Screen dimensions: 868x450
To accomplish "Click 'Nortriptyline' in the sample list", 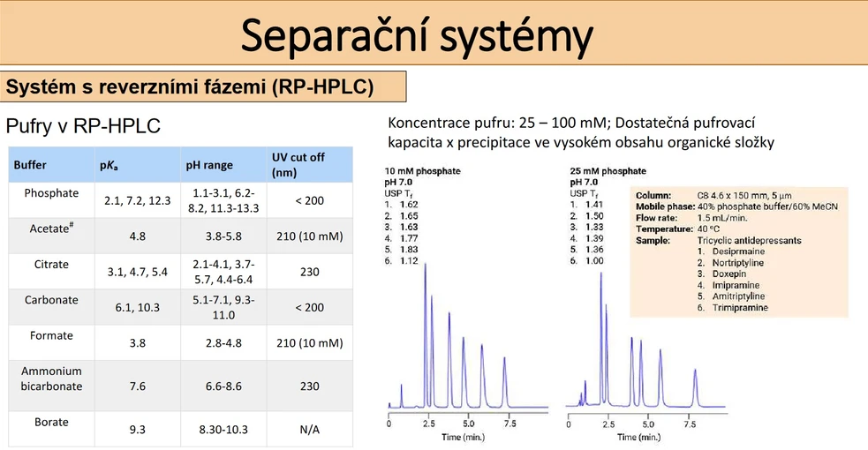I will (738, 263).
